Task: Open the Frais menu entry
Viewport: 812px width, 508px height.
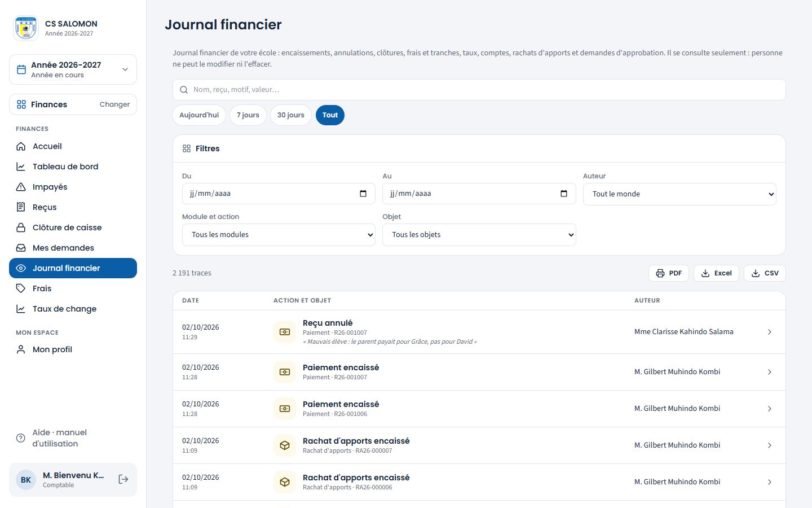Action: point(73,288)
